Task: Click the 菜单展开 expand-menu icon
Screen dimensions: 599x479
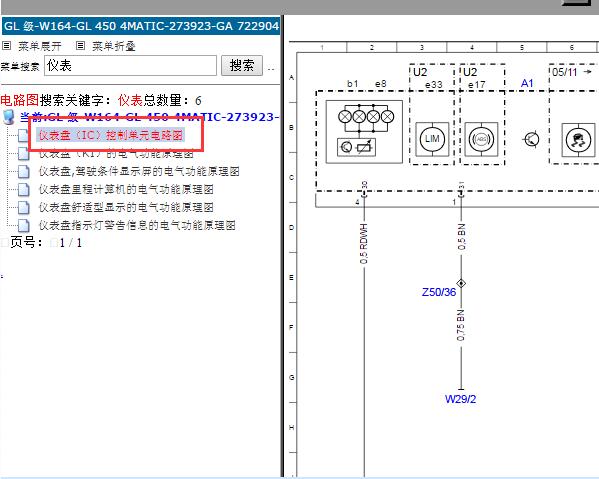Action: click(x=6, y=46)
